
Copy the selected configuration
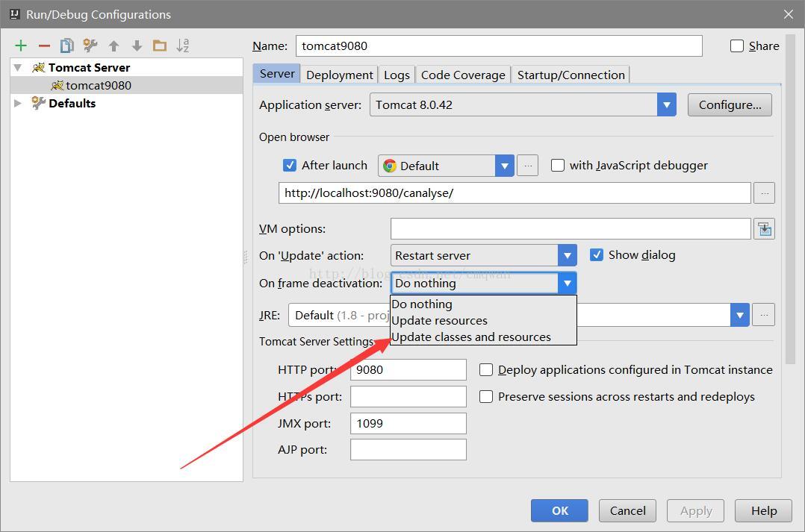pos(66,46)
